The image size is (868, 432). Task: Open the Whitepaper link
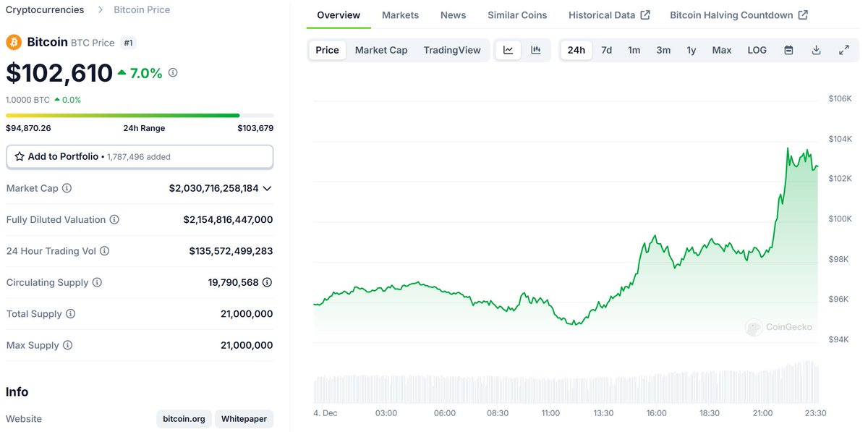click(x=244, y=419)
